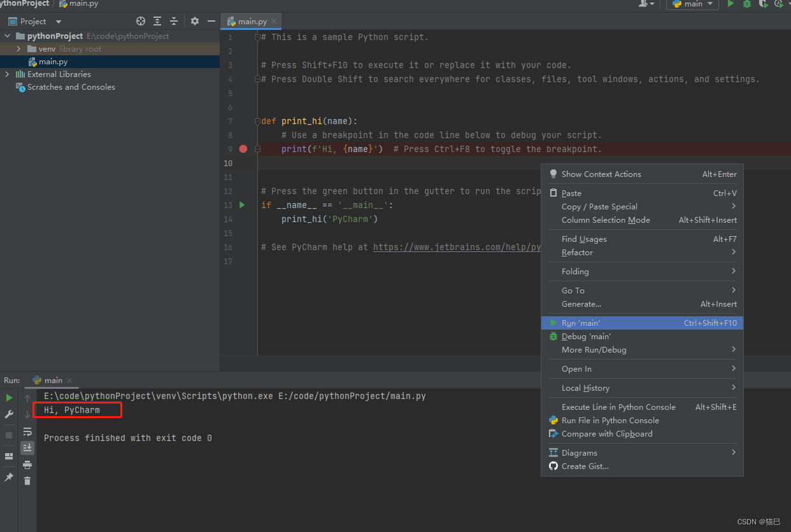Click Restore Layout icon in Run panel
The height and width of the screenshot is (532, 791).
9,456
